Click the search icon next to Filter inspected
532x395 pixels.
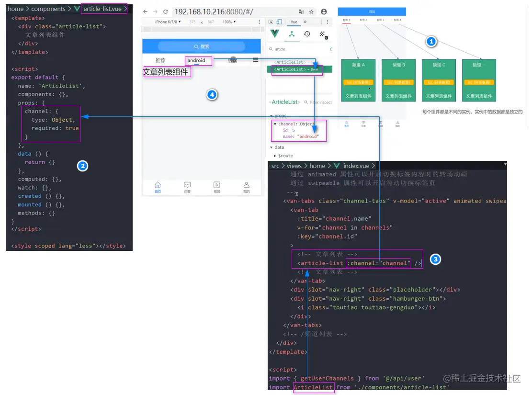306,102
